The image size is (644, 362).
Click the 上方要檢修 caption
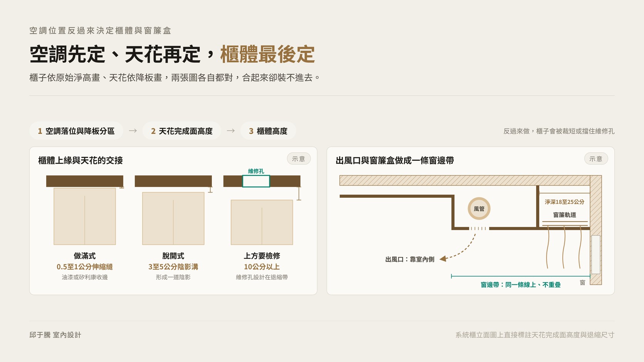(262, 256)
